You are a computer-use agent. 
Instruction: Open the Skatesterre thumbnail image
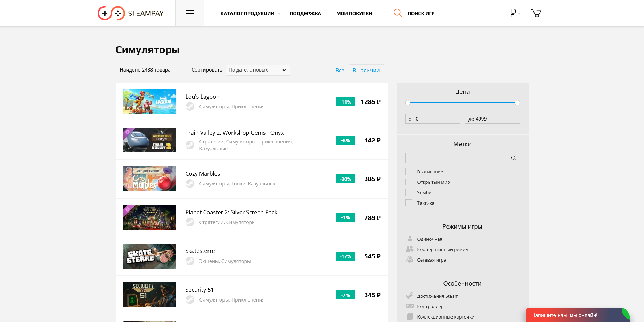[150, 256]
